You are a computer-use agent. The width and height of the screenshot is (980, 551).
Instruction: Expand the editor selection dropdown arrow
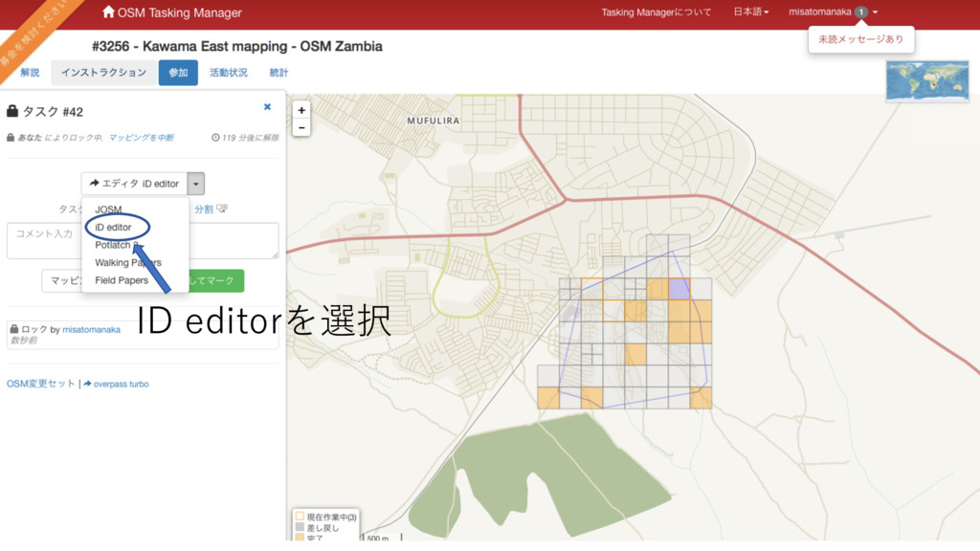click(x=195, y=184)
